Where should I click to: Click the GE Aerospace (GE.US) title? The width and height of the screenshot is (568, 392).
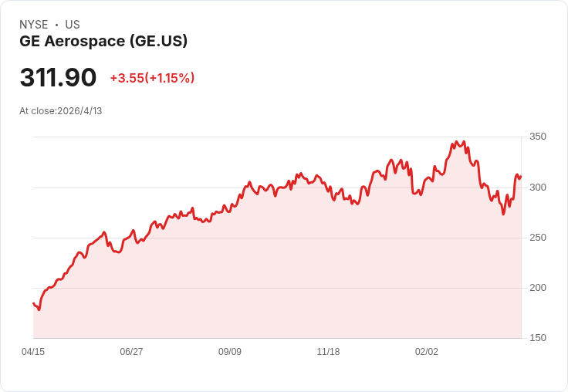[103, 41]
